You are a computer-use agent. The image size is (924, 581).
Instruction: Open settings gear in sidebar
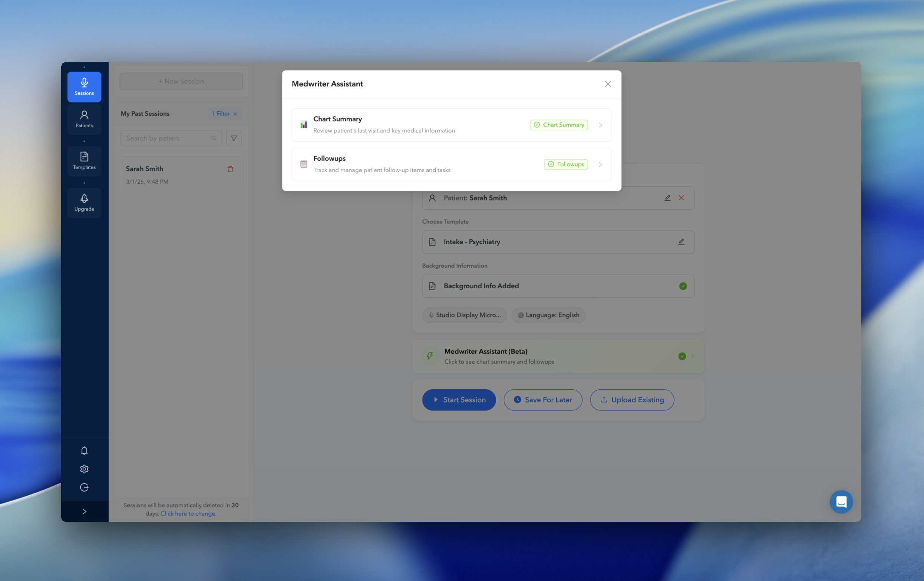pos(84,469)
